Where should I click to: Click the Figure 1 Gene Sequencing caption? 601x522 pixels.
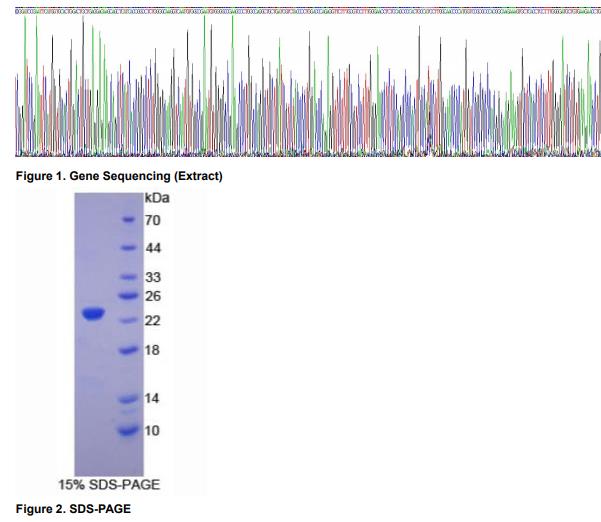tap(119, 176)
